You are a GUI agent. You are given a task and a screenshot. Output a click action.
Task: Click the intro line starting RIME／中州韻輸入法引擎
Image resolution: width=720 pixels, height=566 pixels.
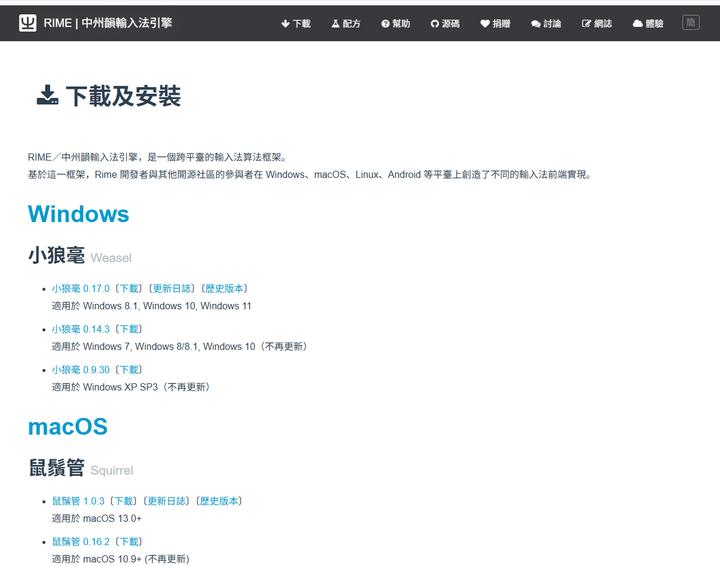coord(158,157)
